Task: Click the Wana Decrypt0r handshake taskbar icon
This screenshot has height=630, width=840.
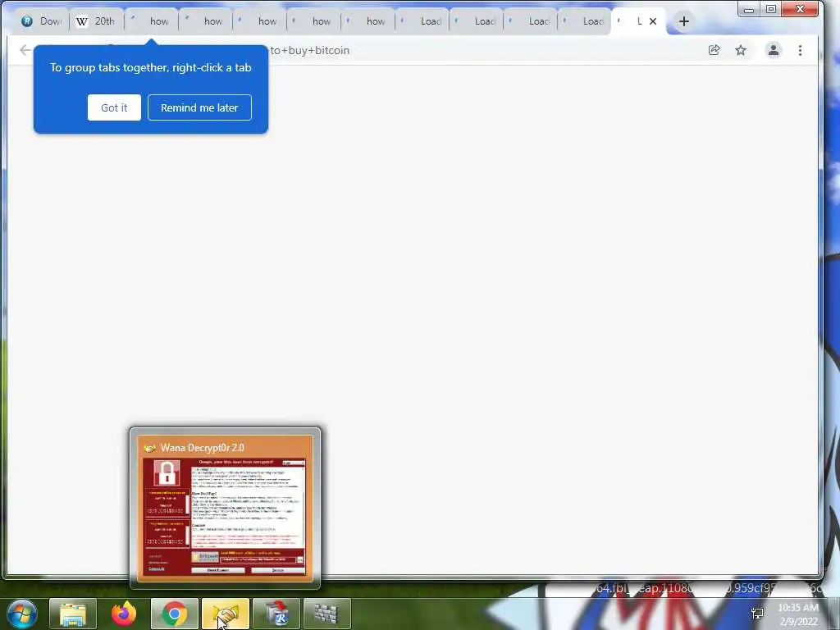Action: pyautogui.click(x=225, y=614)
